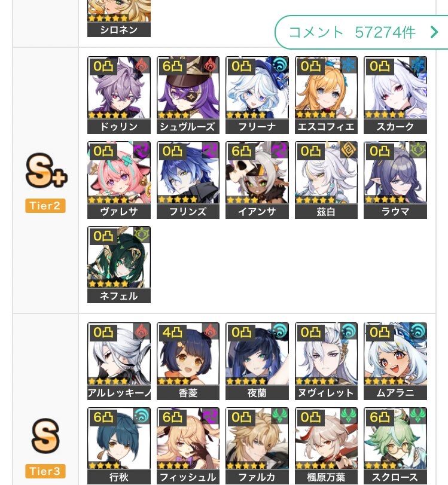Click the S tier rank icon
Image resolution: width=448 pixels, height=485 pixels.
click(45, 435)
